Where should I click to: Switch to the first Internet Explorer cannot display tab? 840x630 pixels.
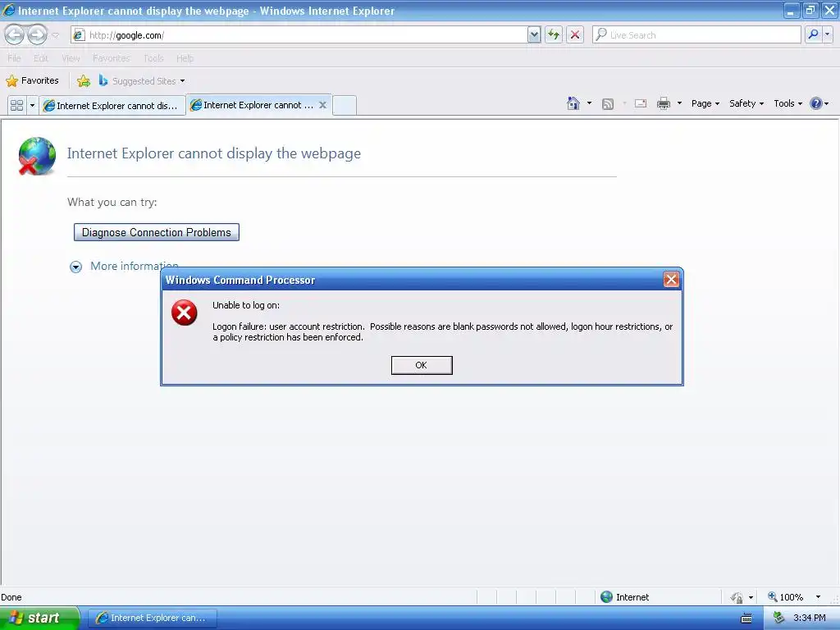[112, 106]
